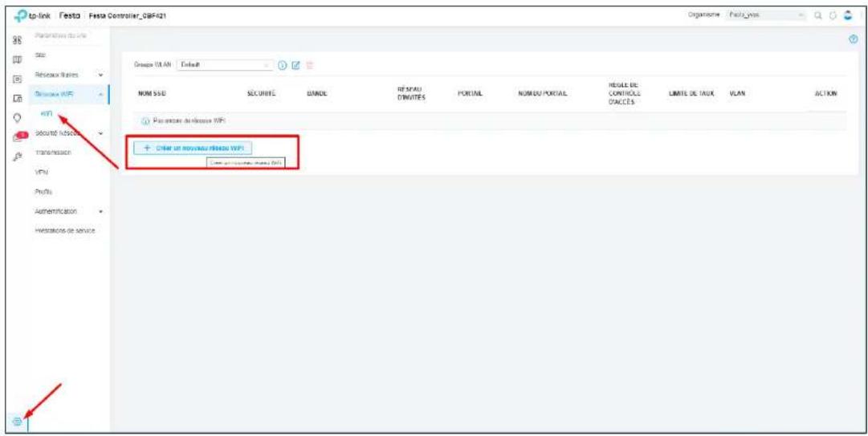
Task: Click the LIMITE DE TAUX column header
Action: click(x=692, y=94)
